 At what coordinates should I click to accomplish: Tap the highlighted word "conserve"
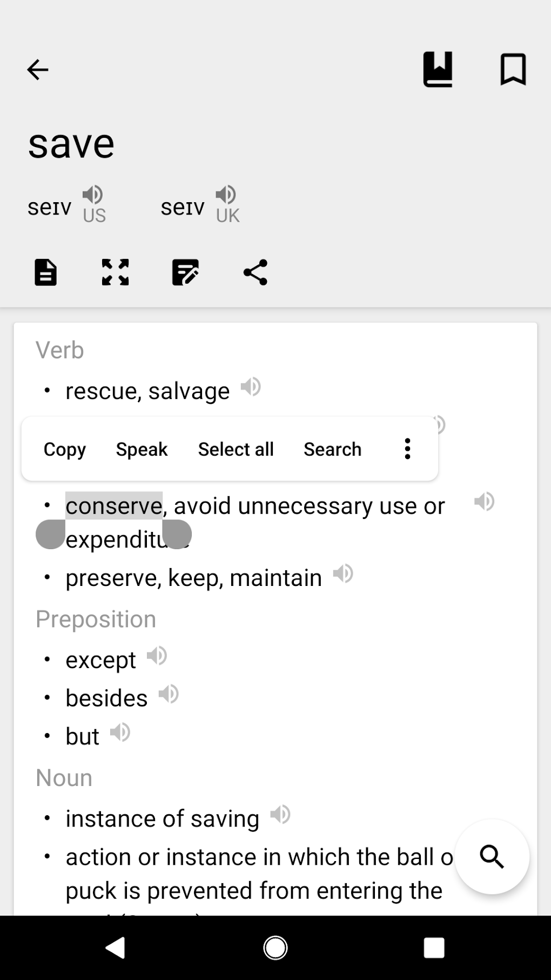click(x=114, y=506)
